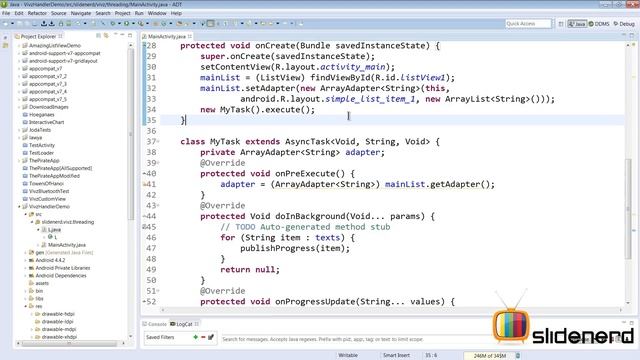Edit selected LogCat filter icon

(211, 337)
